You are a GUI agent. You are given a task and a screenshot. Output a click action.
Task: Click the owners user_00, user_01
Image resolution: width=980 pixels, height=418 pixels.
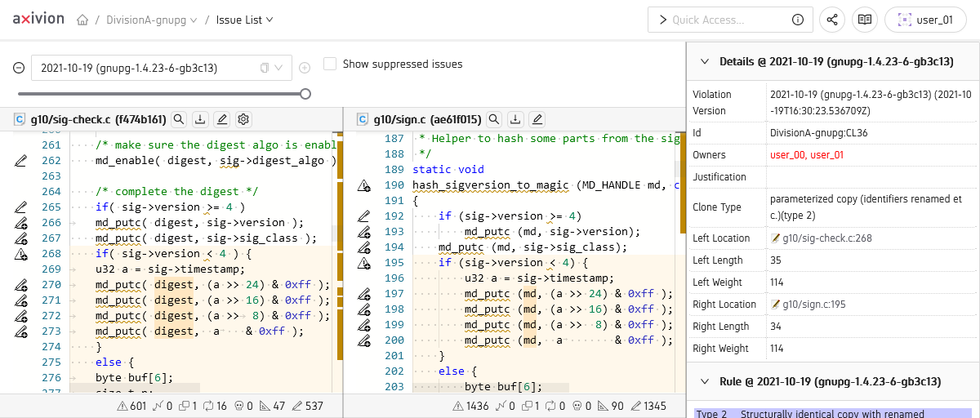(x=807, y=155)
